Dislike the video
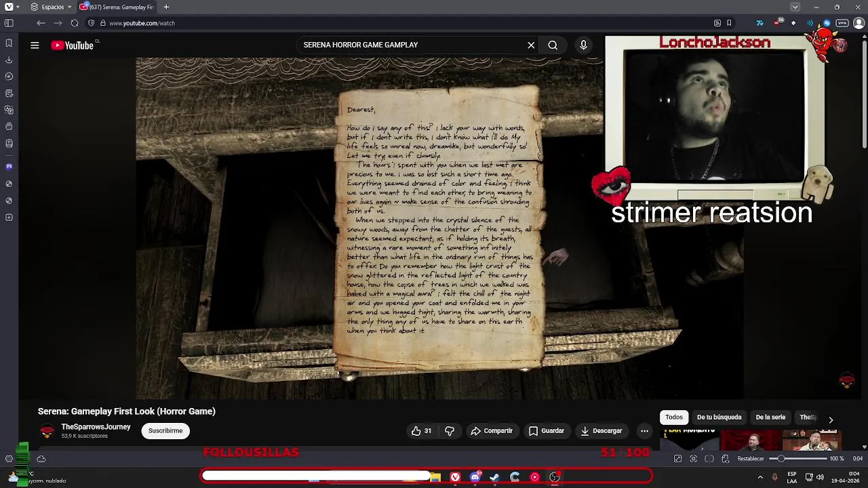The image size is (868, 488). (x=449, y=430)
